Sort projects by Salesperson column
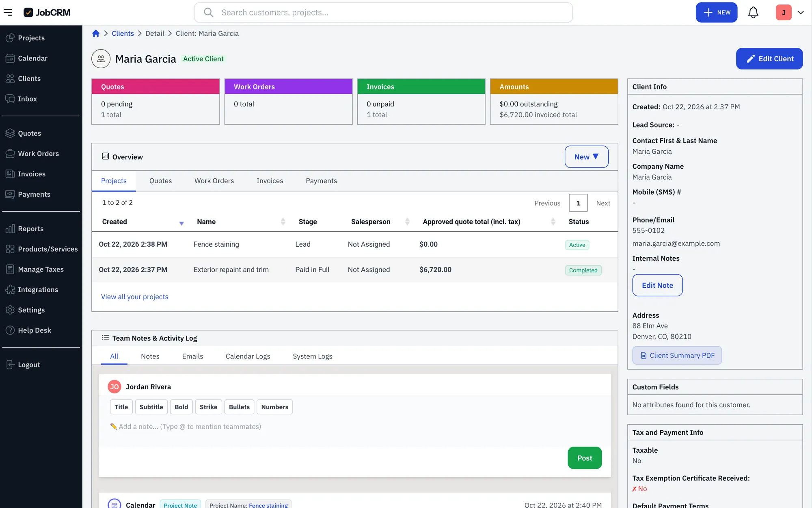Image resolution: width=812 pixels, height=508 pixels. tap(380, 222)
